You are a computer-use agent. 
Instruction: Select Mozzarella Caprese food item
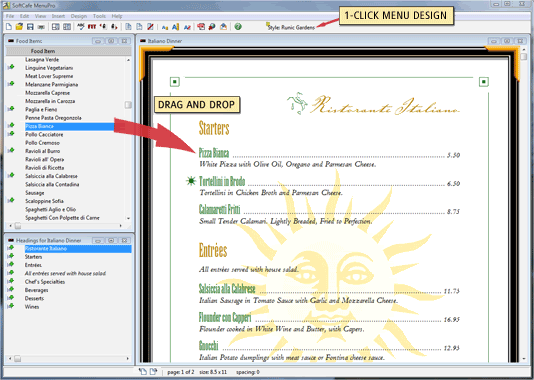click(47, 93)
